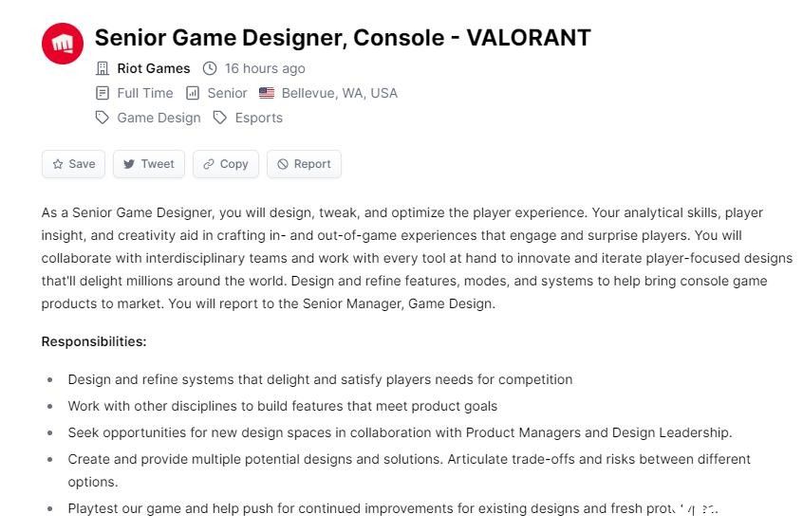The width and height of the screenshot is (803, 532).
Task: Click the chart icon beside Senior level
Action: pyautogui.click(x=193, y=93)
